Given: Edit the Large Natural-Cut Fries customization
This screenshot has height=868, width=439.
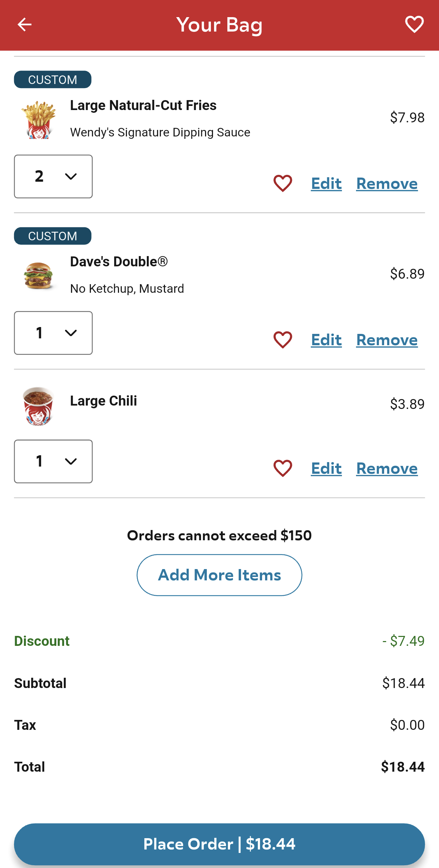Looking at the screenshot, I should pyautogui.click(x=326, y=183).
